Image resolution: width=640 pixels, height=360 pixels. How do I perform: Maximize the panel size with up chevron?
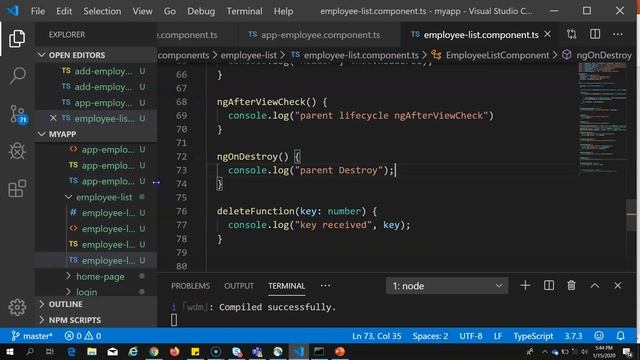click(x=595, y=286)
